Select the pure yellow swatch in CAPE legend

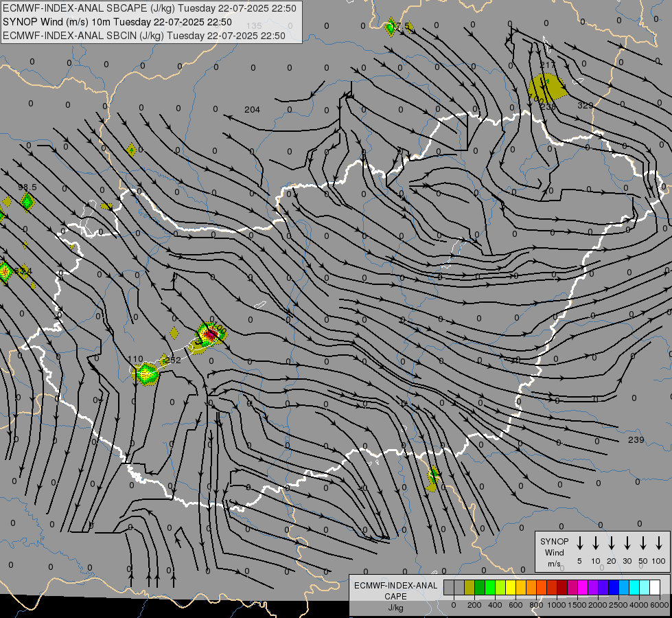click(x=511, y=587)
